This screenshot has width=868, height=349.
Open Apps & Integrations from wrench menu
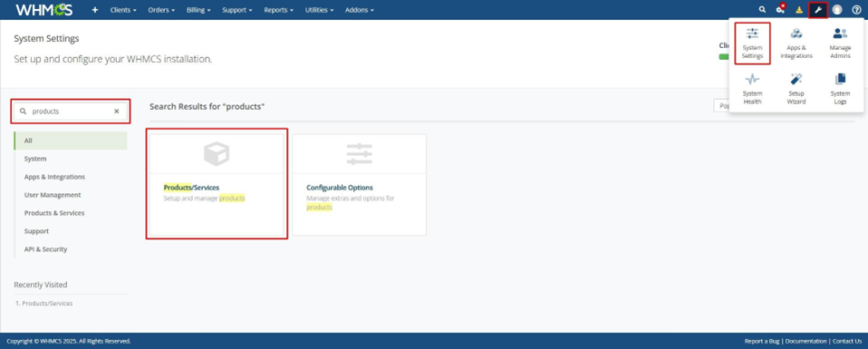coord(796,44)
